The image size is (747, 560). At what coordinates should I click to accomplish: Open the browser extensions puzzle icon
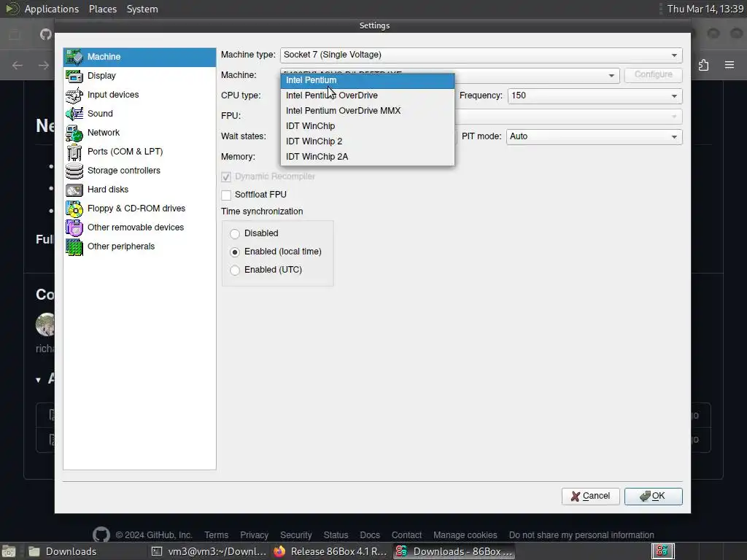704,65
